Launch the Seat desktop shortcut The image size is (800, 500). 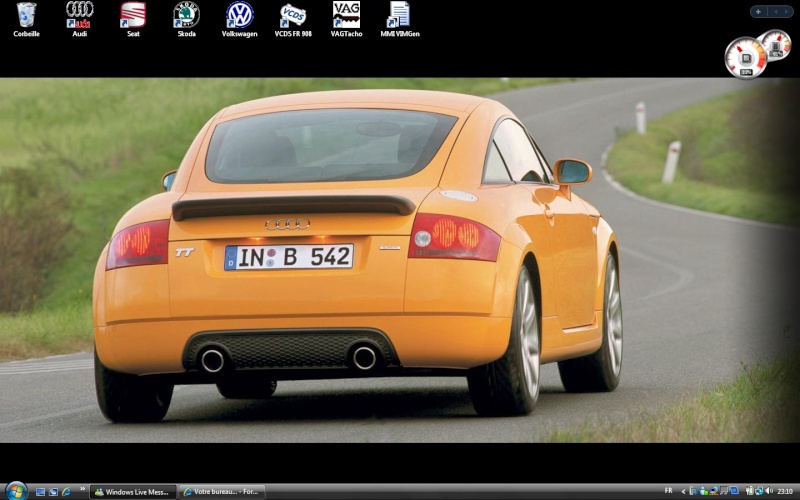133,16
